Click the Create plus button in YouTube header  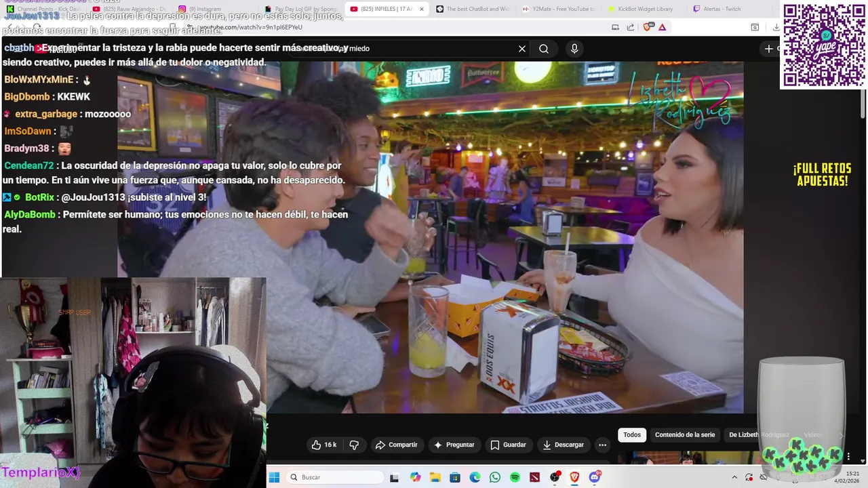[768, 49]
